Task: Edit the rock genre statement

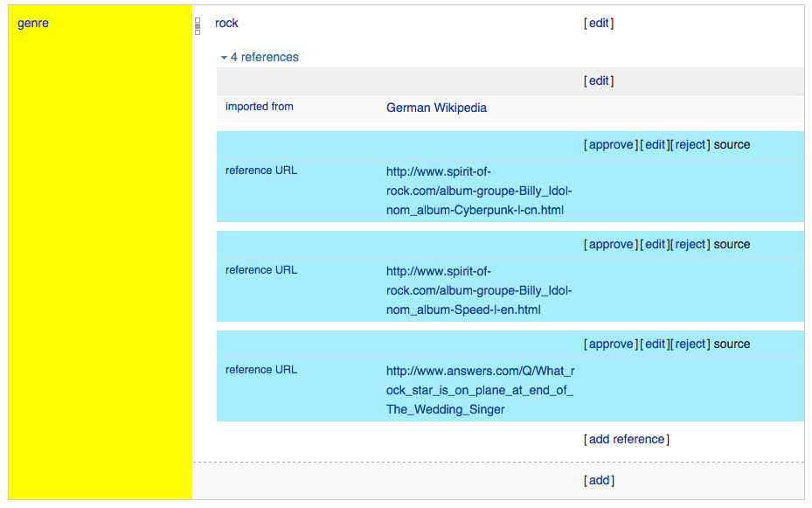Action: coord(599,24)
